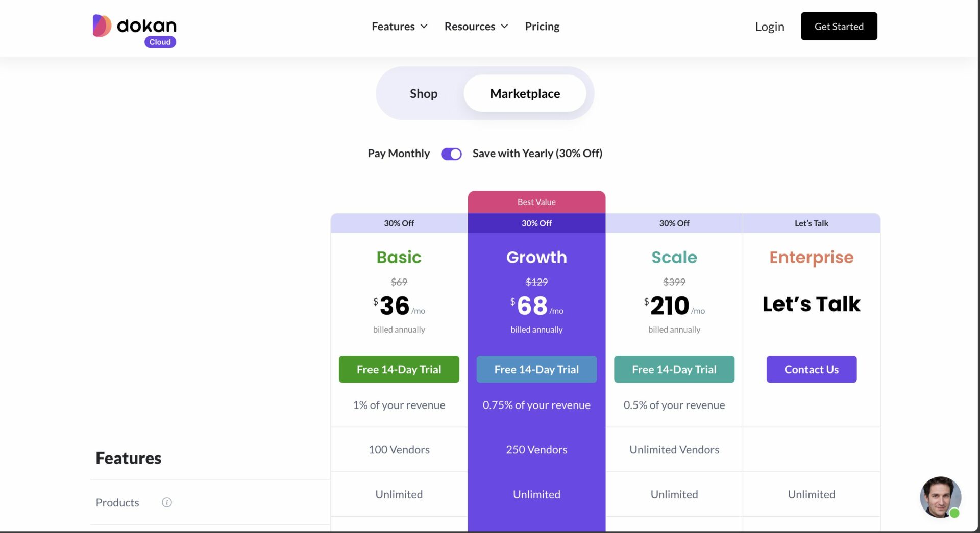Start Scale plan Free 14-Day Trial
Image resolution: width=980 pixels, height=533 pixels.
tap(674, 369)
